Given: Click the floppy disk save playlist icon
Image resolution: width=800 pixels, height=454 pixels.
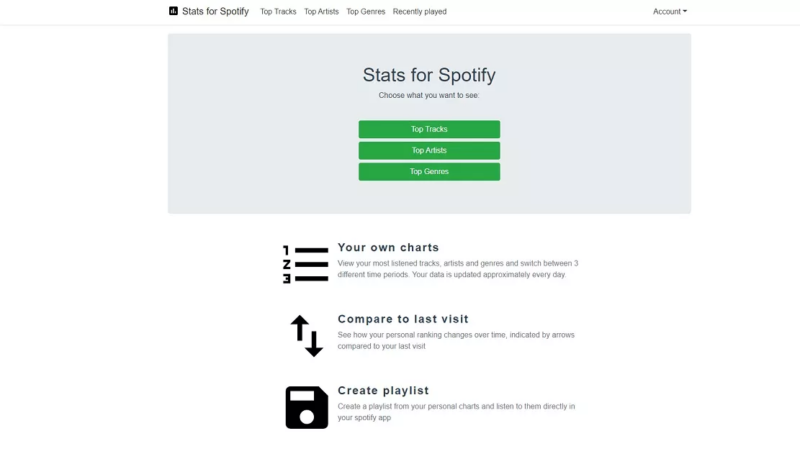Looking at the screenshot, I should pyautogui.click(x=307, y=407).
